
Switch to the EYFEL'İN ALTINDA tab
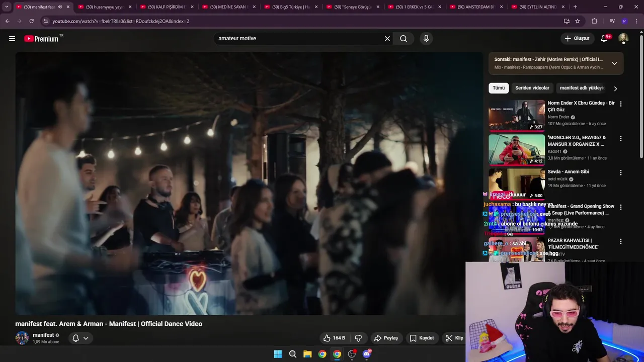538,7
